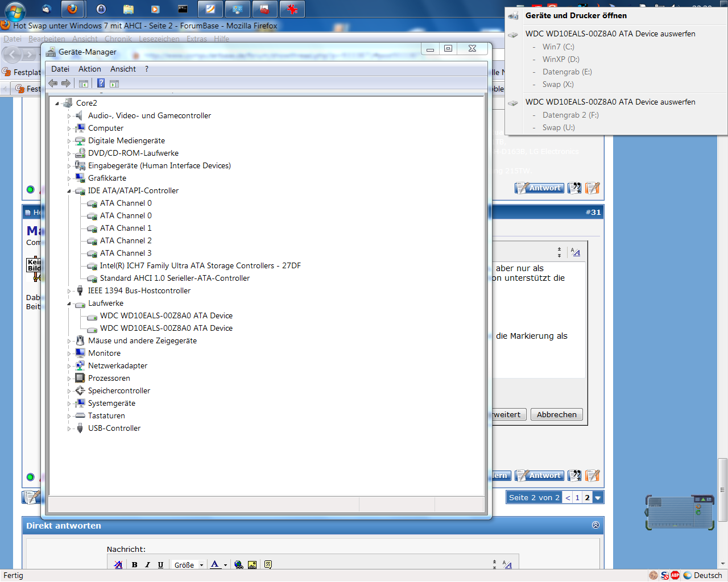Collapse the Core2 root node
Screen dimensions: 728x582
(x=57, y=103)
